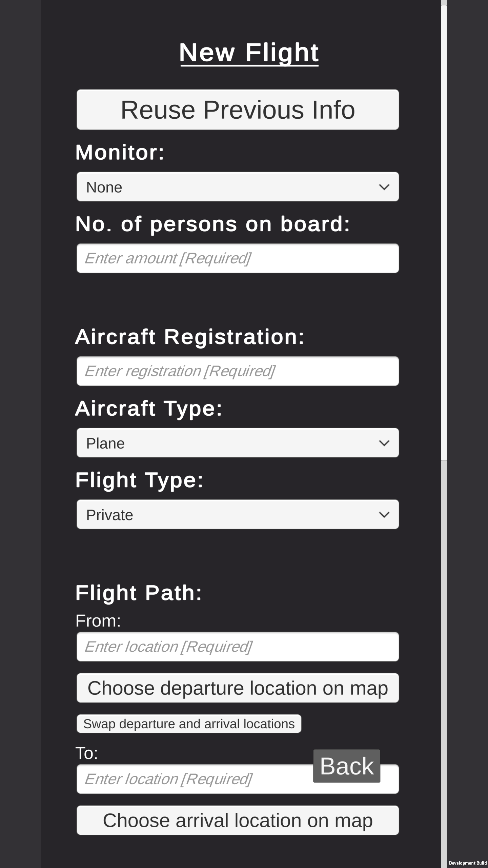
Task: Click the Flight Path section label
Action: tap(139, 593)
